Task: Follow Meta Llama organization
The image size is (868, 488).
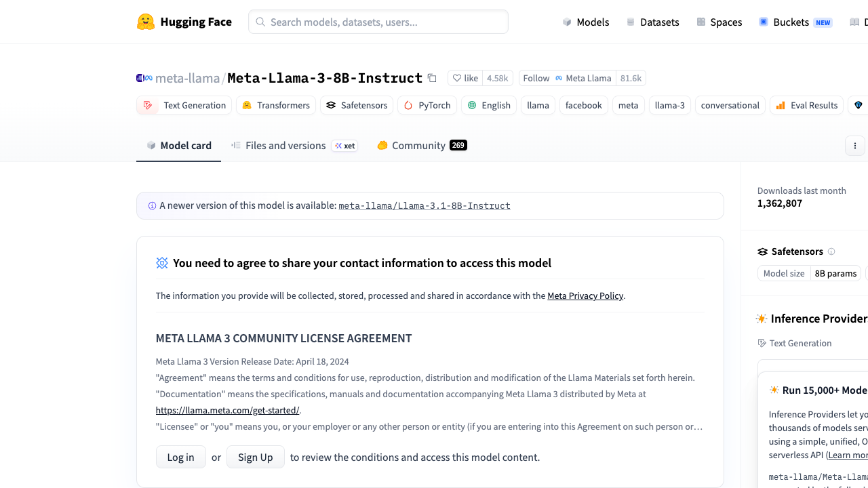Action: point(568,78)
